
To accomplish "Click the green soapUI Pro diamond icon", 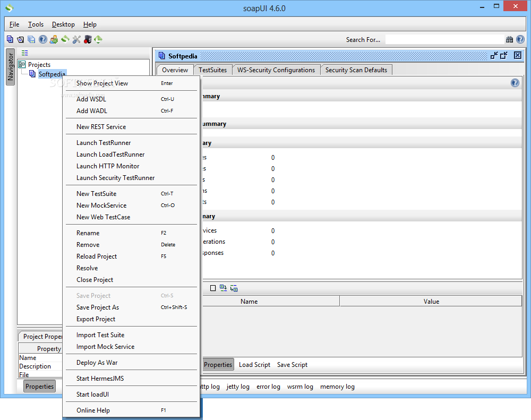I will pyautogui.click(x=65, y=40).
